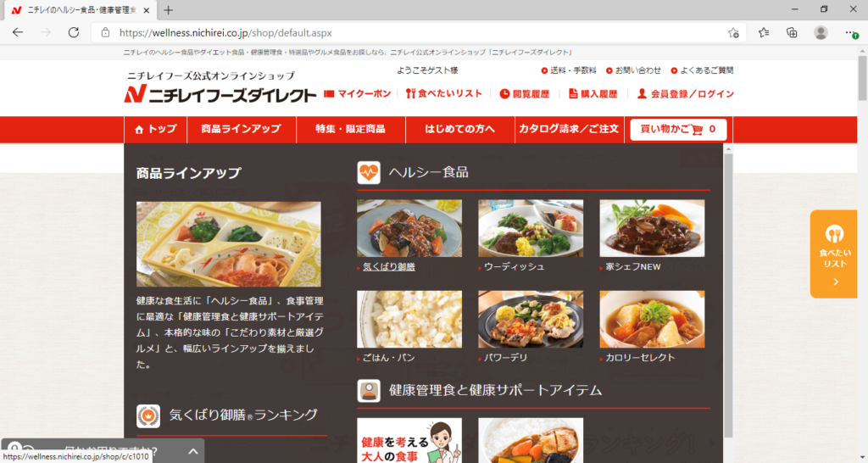Click the 家シェフNEW hamburger image
This screenshot has width=868, height=463.
pos(652,228)
